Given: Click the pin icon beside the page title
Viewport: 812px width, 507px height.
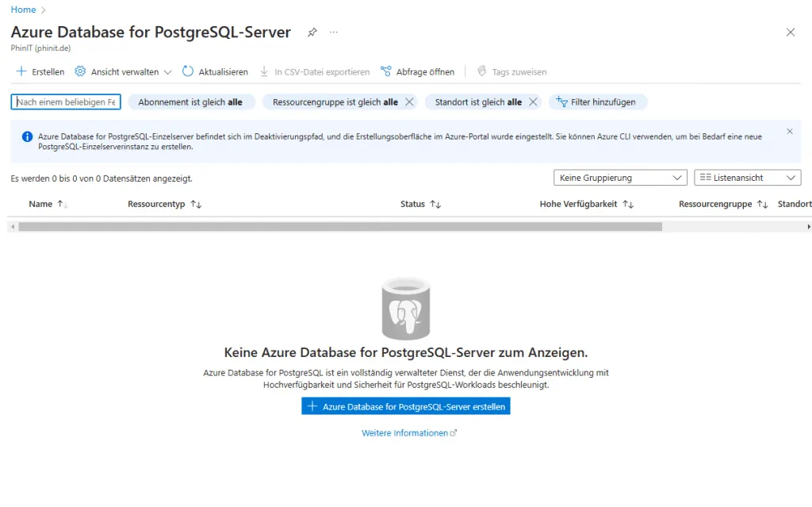Looking at the screenshot, I should pos(312,33).
